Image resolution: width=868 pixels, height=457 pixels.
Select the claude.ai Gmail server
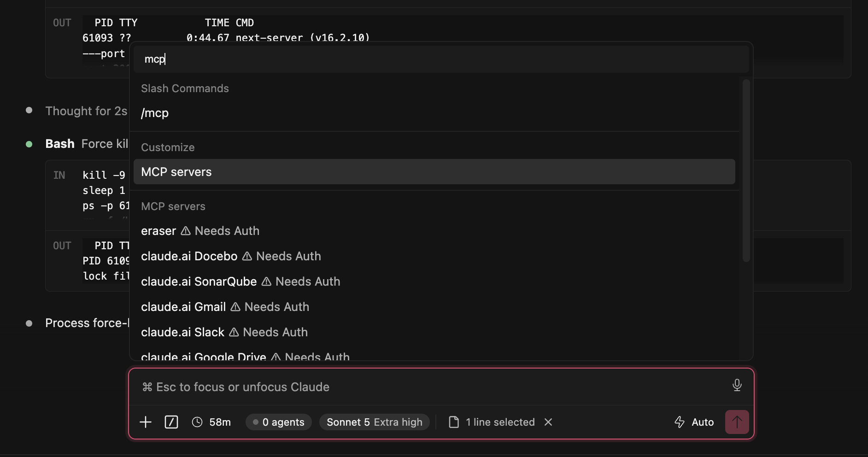pos(434,307)
